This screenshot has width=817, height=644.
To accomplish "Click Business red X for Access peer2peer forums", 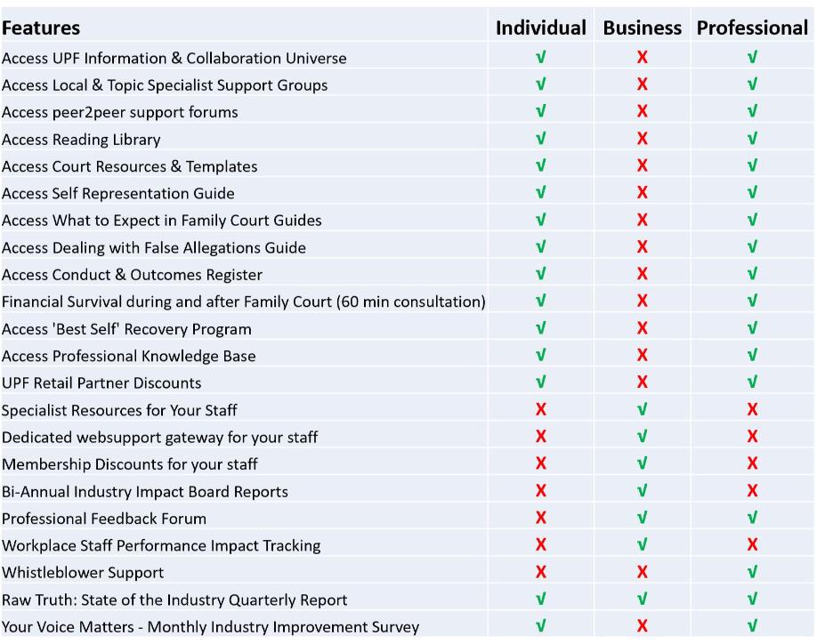I will pyautogui.click(x=642, y=111).
